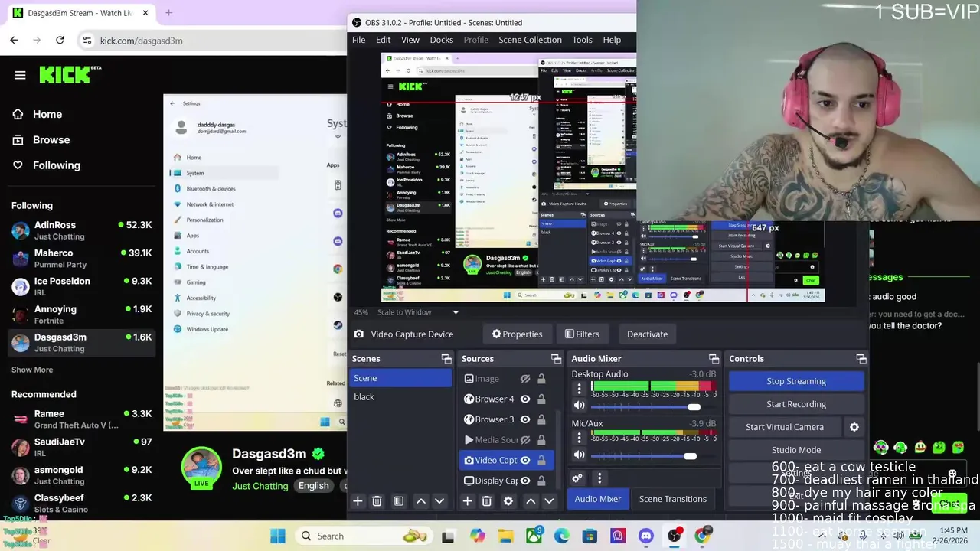Pop out the Scenes dock

click(x=446, y=358)
